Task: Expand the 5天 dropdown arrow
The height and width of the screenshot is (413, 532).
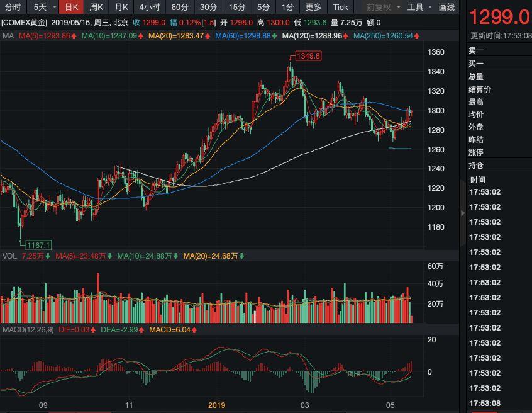Action: [55, 7]
